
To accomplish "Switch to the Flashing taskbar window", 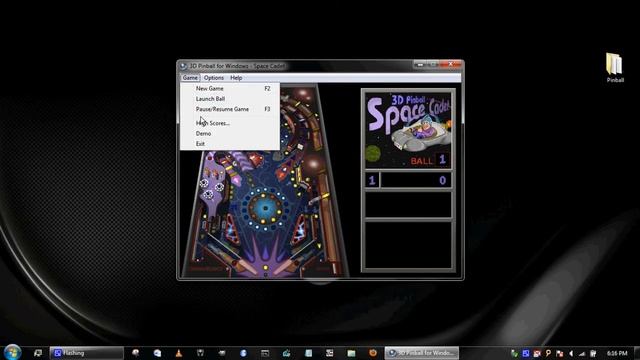I will [x=87, y=353].
